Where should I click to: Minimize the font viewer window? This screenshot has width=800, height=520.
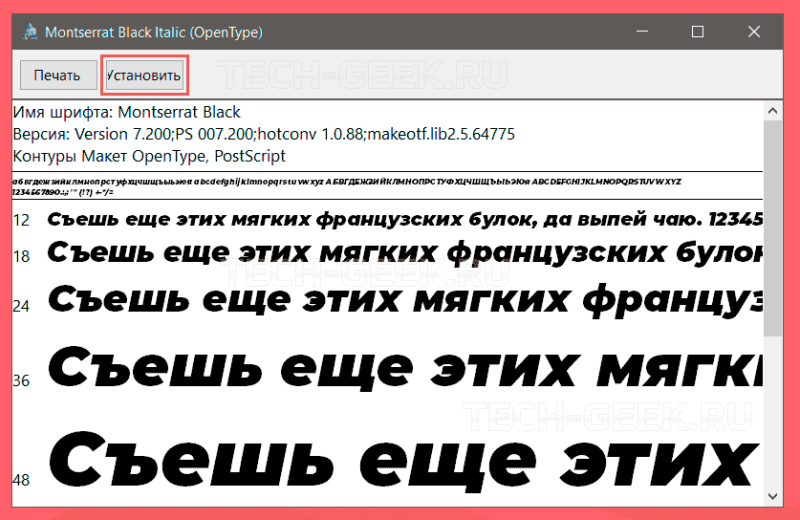[642, 32]
